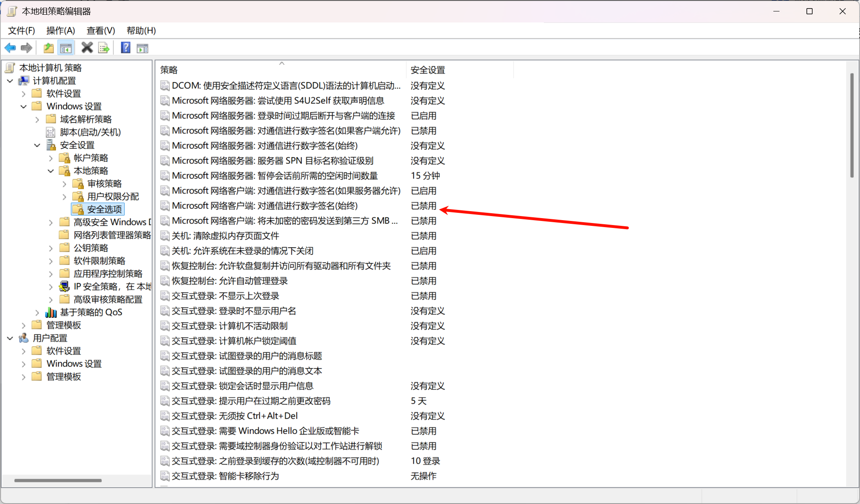Click the left pane horizontal scrollbar thumb

pos(58,480)
